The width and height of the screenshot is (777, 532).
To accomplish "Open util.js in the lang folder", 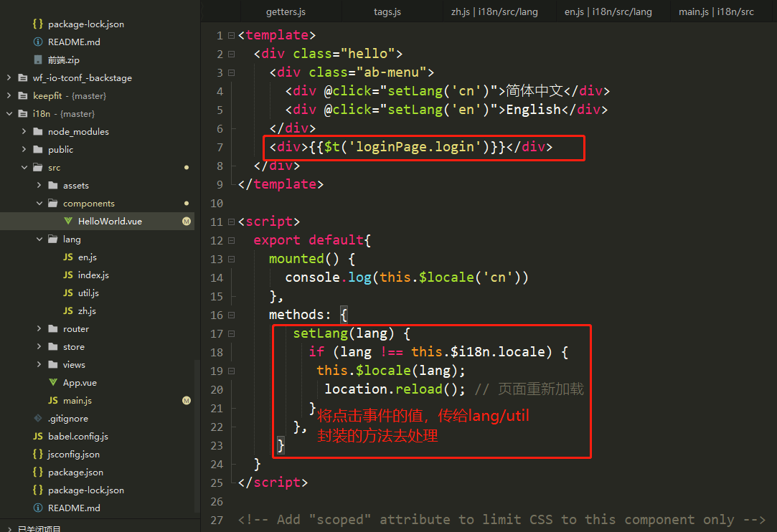I will [88, 293].
